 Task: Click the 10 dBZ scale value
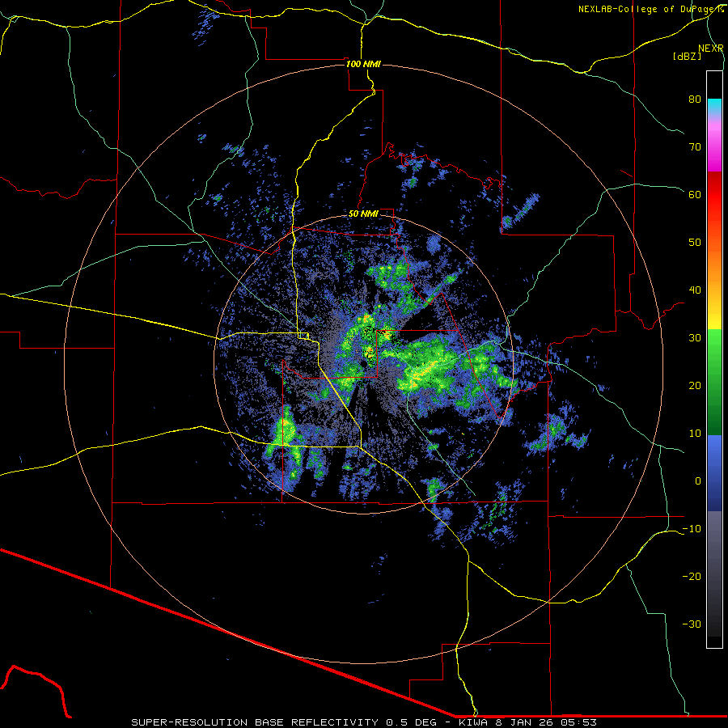tap(695, 434)
